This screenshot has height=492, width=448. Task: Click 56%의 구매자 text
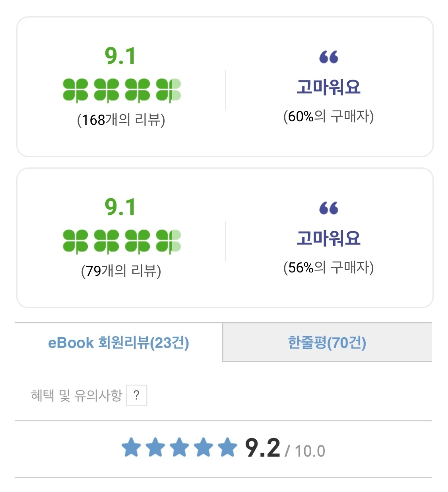click(x=328, y=267)
